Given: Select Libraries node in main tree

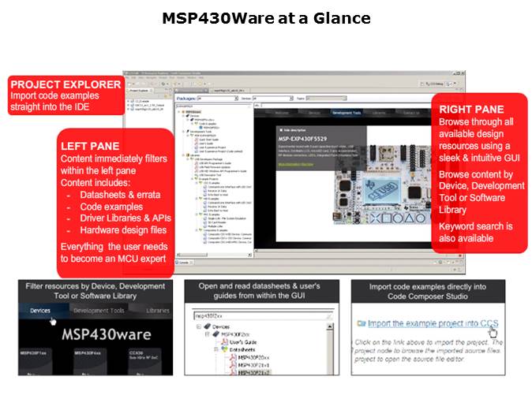Looking at the screenshot, I should tap(193, 155).
